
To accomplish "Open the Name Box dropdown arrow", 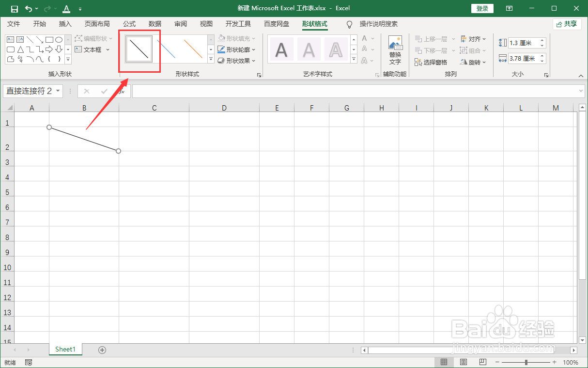I will (x=58, y=91).
